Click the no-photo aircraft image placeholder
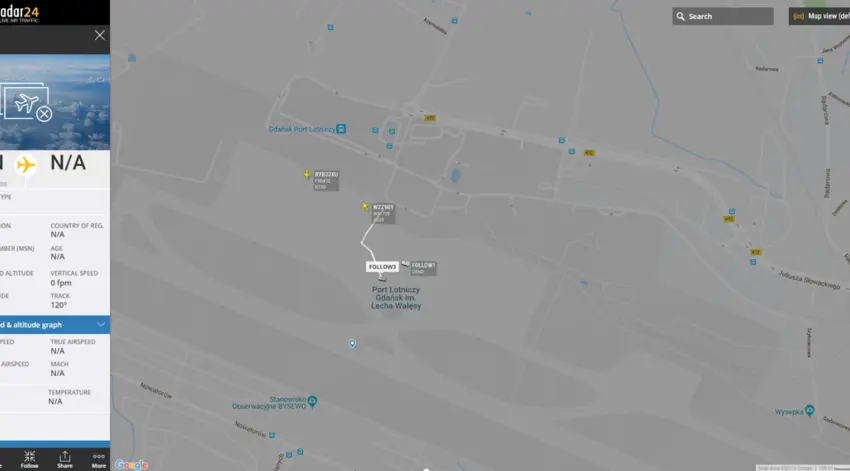 27,102
